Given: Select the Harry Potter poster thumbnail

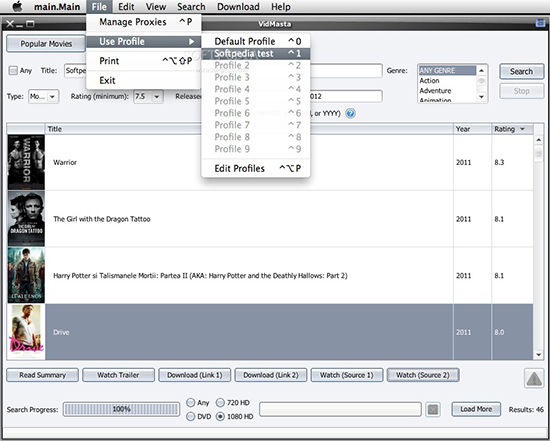Looking at the screenshot, I should 26,275.
